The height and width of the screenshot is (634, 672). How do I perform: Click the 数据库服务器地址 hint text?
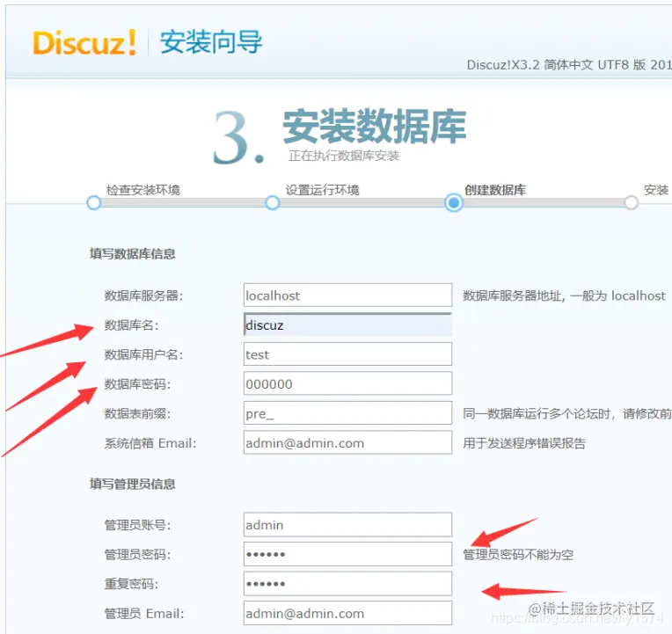click(x=564, y=295)
